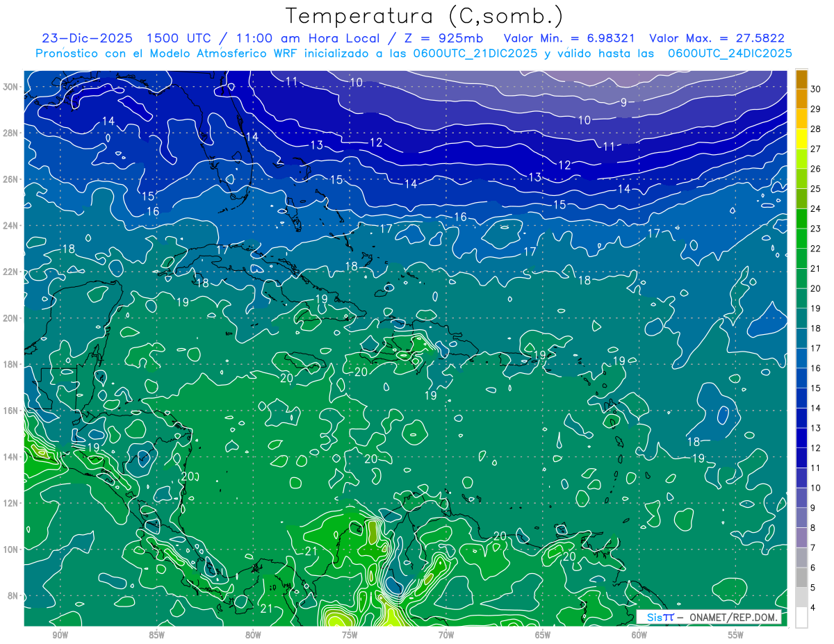Click the '65W' longitude axis label
The height and width of the screenshot is (644, 834).
tap(543, 635)
